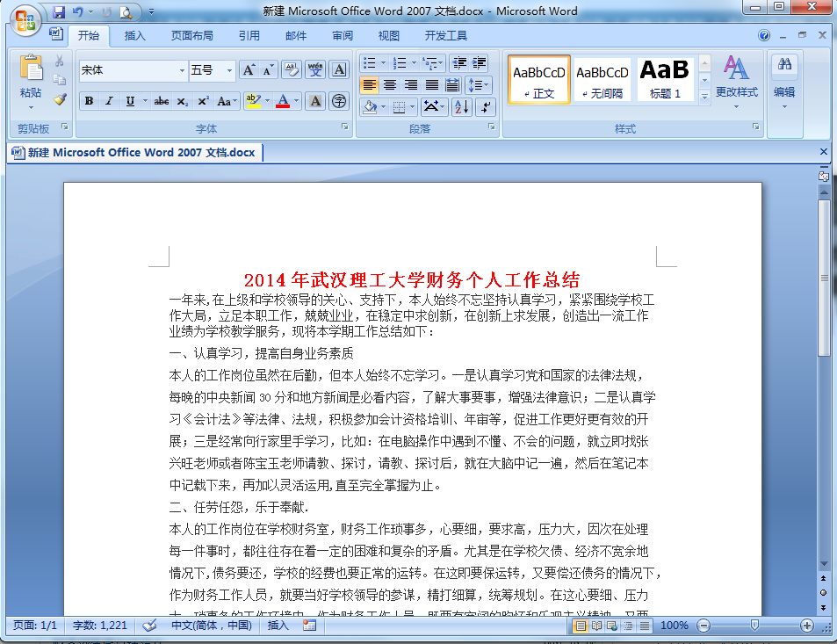
Task: Open the font name dropdown 宋体
Action: [182, 70]
